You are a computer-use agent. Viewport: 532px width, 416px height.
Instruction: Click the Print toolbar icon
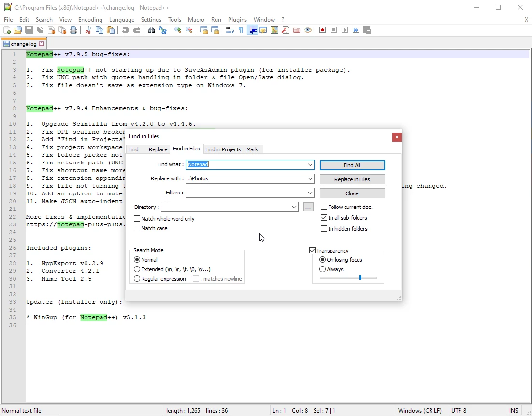pyautogui.click(x=73, y=30)
